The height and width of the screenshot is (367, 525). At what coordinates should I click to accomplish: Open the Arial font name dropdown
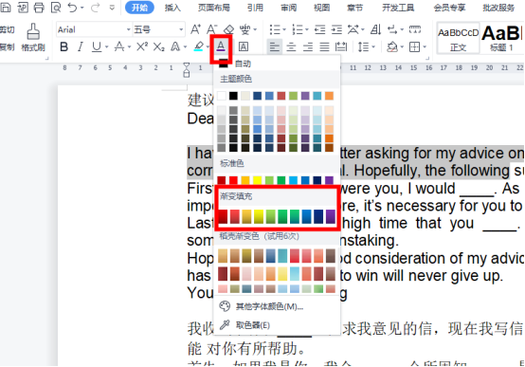pos(128,30)
